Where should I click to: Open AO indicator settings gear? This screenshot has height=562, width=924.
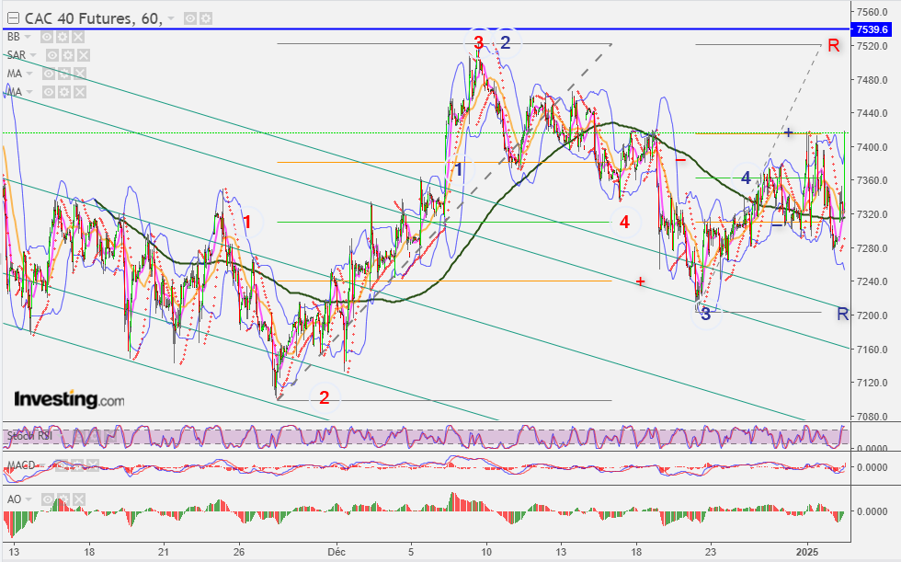pyautogui.click(x=62, y=499)
